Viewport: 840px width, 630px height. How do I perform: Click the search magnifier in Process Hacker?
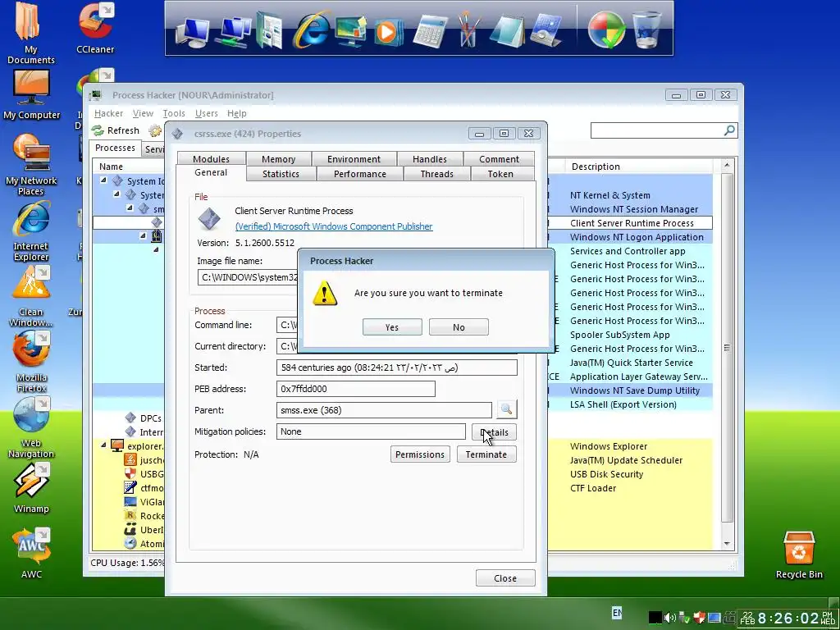(729, 130)
